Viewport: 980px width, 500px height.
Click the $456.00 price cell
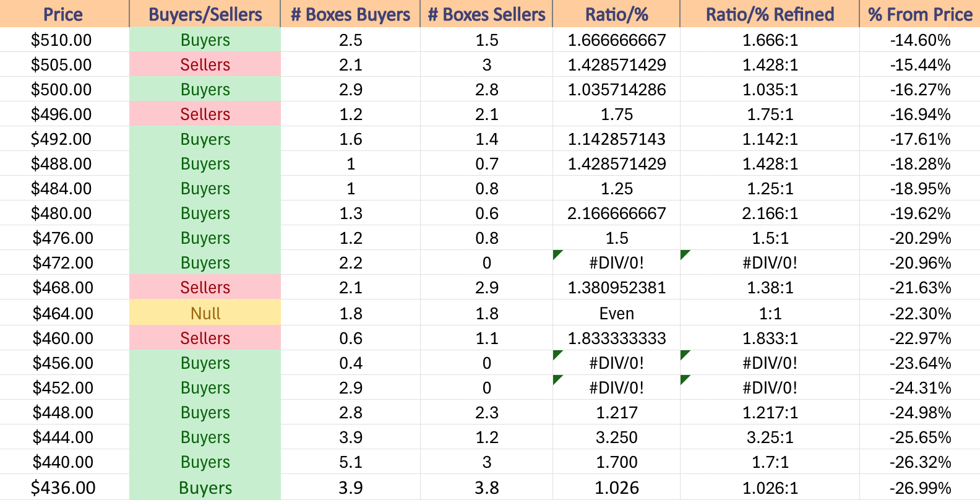[x=64, y=363]
